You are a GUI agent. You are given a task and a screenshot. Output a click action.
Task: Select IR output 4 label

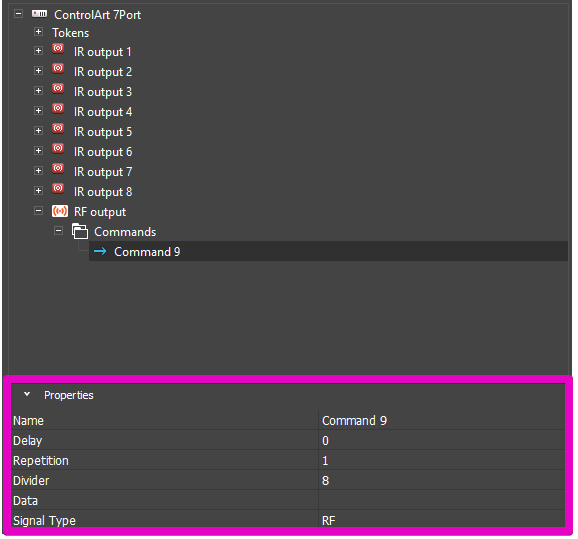pyautogui.click(x=102, y=112)
